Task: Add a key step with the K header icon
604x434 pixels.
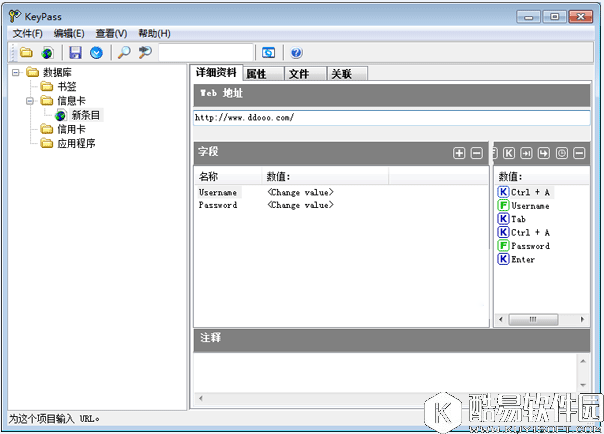Action: tap(508, 153)
